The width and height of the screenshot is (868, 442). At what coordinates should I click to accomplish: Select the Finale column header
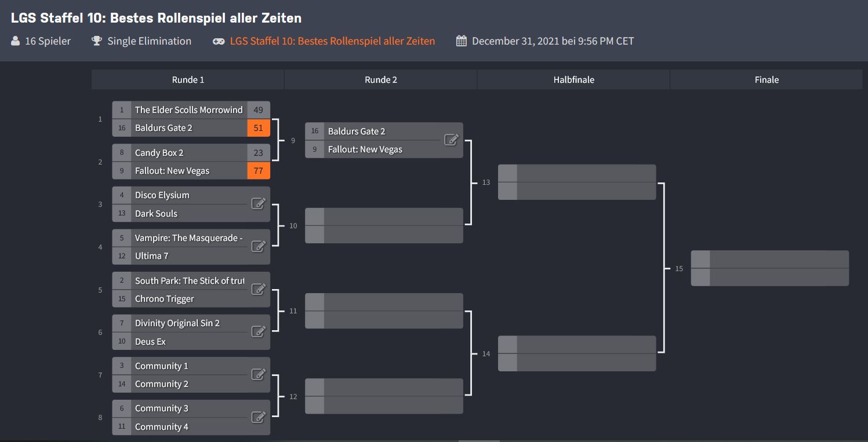pos(767,80)
